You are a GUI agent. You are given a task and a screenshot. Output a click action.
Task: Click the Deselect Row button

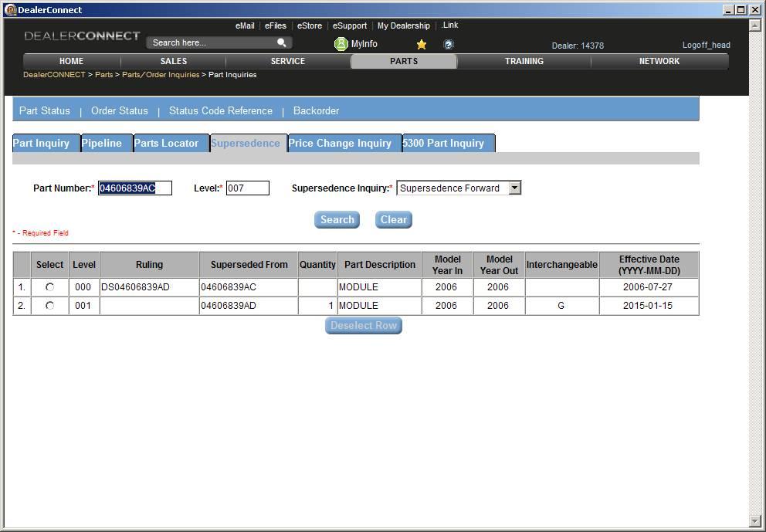pyautogui.click(x=364, y=325)
